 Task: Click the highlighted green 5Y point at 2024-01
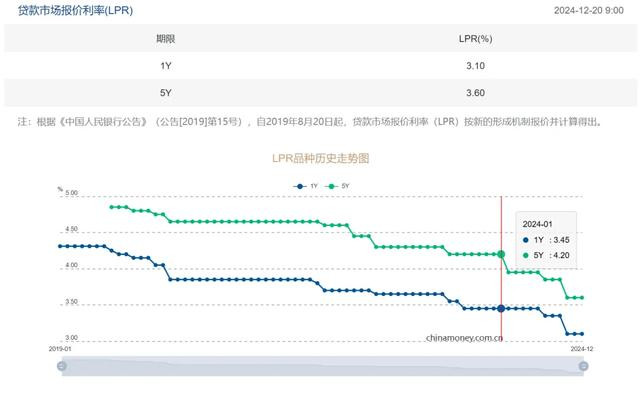click(x=501, y=254)
